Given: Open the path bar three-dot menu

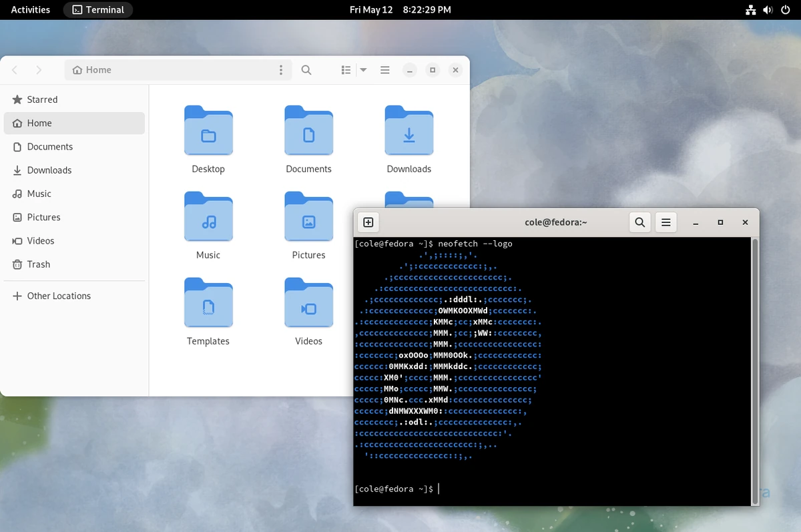Looking at the screenshot, I should coord(281,70).
